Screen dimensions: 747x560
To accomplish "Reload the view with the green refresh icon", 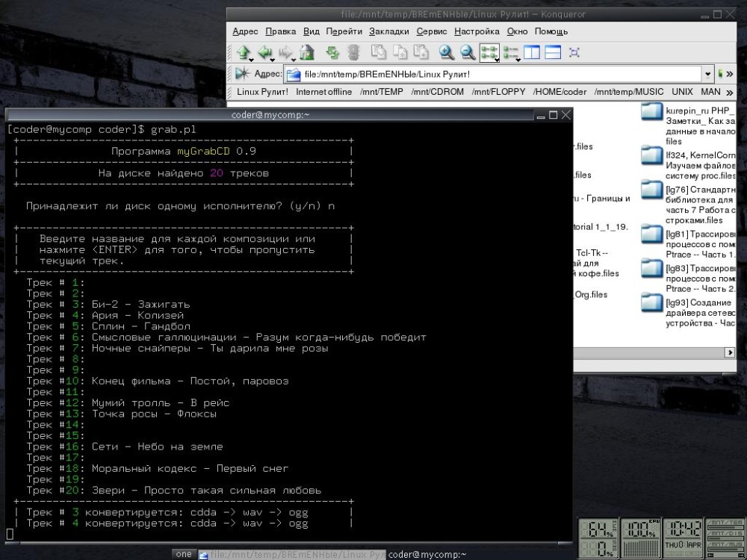I will [332, 52].
